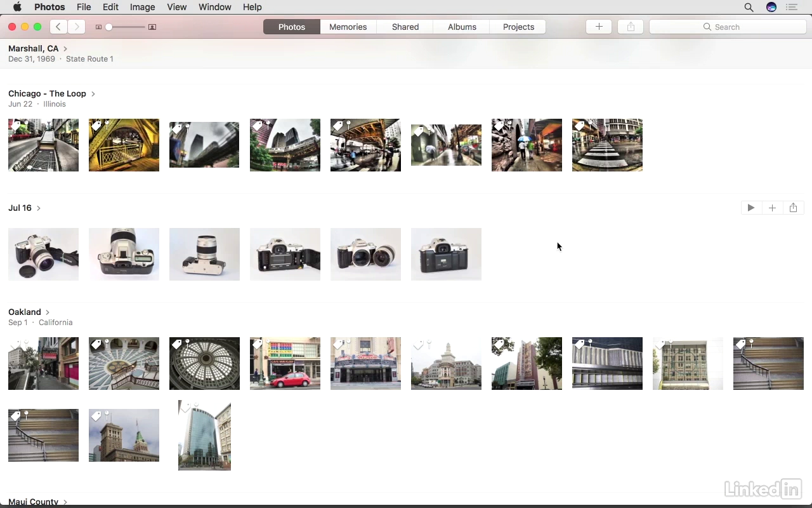
Task: Open the Jul 16 moment title
Action: tap(20, 208)
